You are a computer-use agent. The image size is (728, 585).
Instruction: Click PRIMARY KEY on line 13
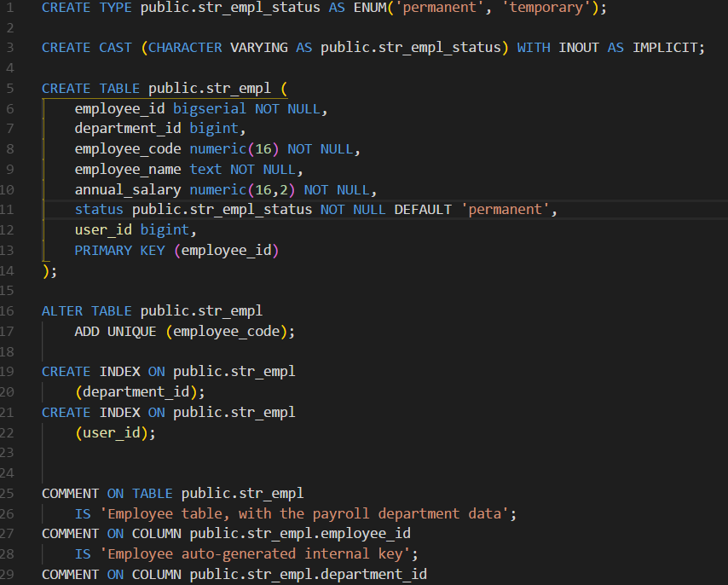pos(120,251)
